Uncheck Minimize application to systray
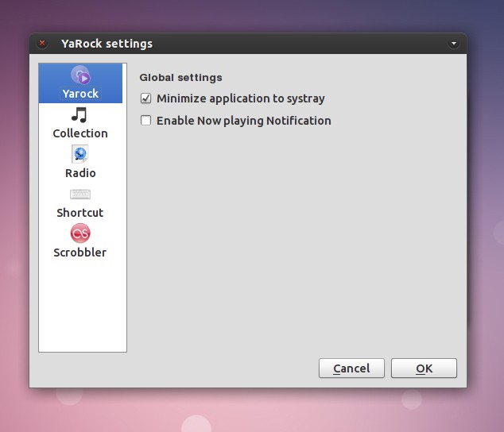This screenshot has height=432, width=504. tap(146, 98)
